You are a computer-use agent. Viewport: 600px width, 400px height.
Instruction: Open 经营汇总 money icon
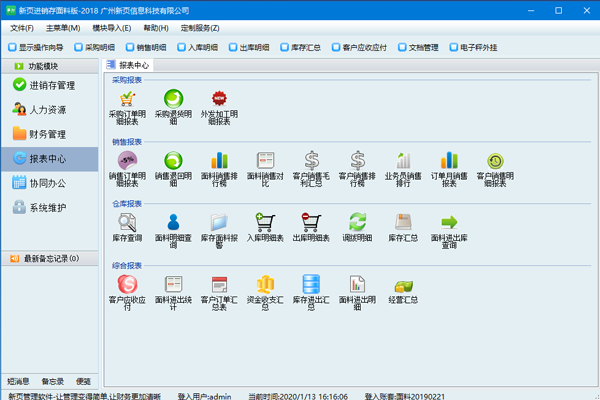tap(403, 286)
